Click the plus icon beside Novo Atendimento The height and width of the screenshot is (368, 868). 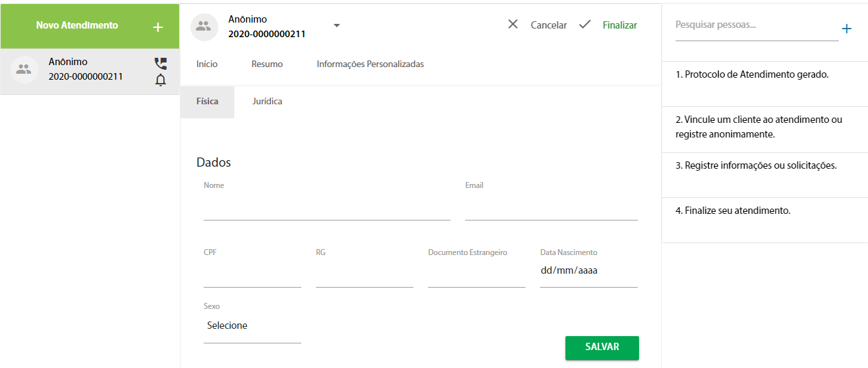(158, 27)
